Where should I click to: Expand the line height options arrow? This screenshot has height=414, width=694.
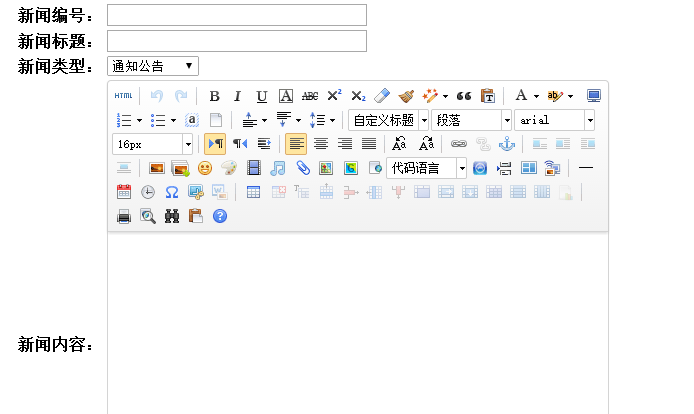332,120
